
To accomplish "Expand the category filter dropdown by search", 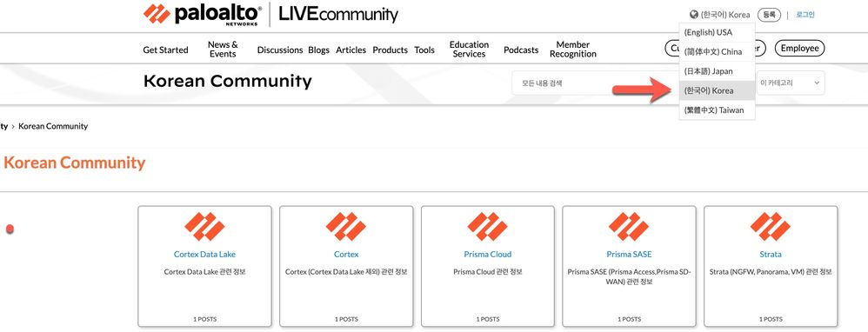I will [791, 83].
